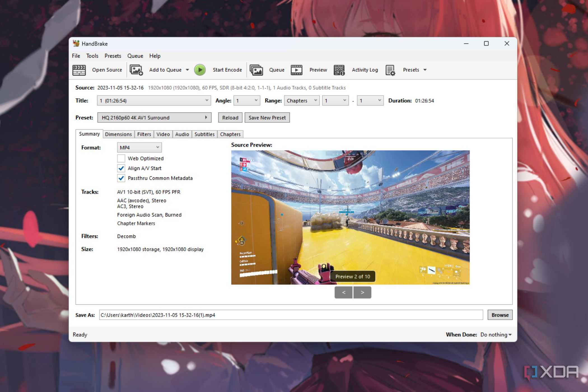Click the source preview gameplay image
588x392 pixels.
tap(350, 218)
